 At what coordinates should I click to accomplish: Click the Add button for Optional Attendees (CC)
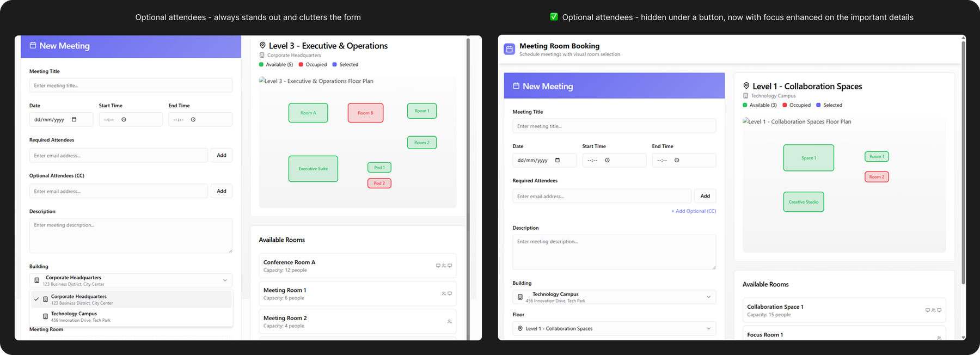[x=222, y=191]
